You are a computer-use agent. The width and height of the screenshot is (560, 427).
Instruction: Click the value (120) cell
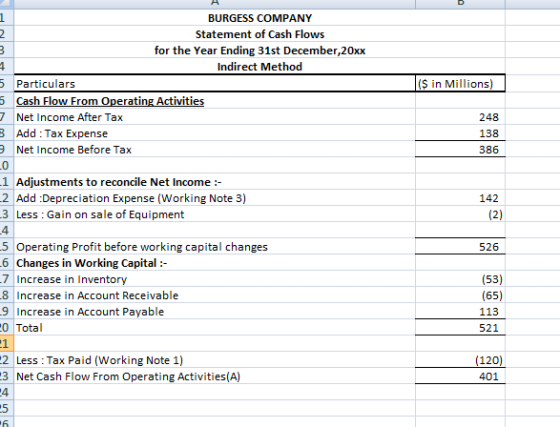pyautogui.click(x=460, y=360)
